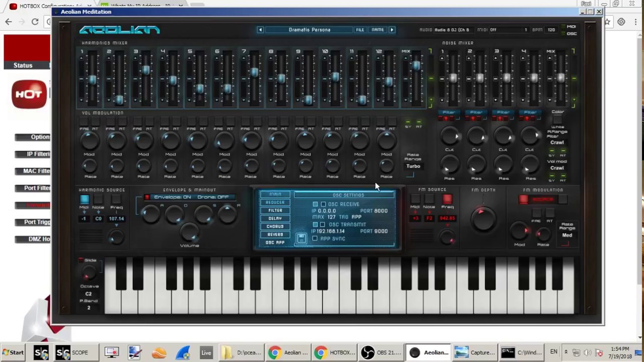This screenshot has width=644, height=362.
Task: Click the FILE preset button
Action: point(360,30)
